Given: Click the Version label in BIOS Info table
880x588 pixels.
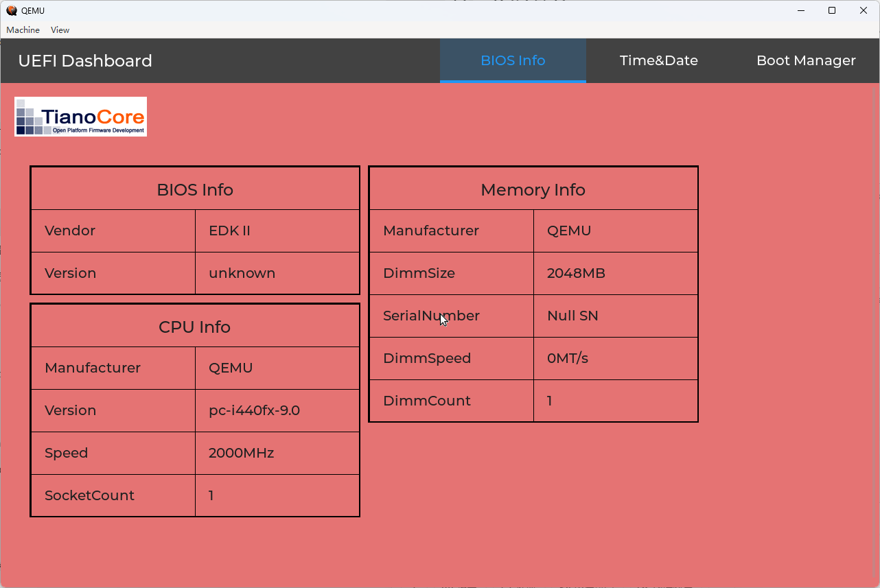Looking at the screenshot, I should (x=70, y=273).
